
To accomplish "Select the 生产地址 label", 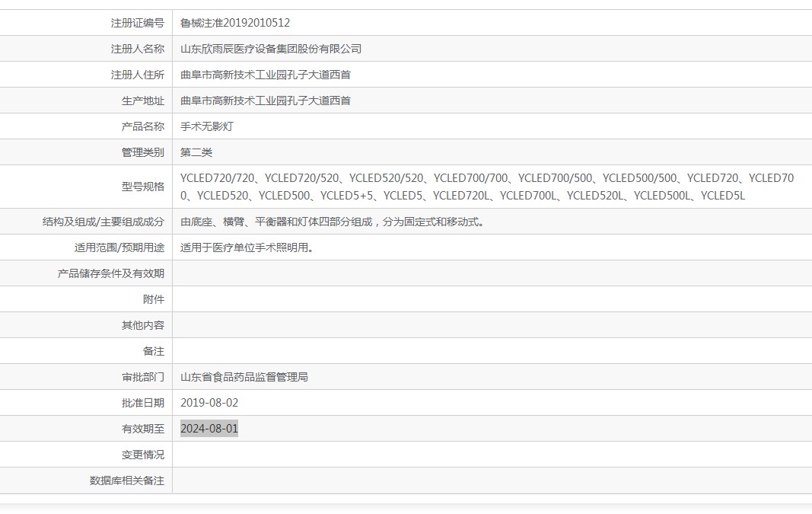I will pyautogui.click(x=143, y=101).
